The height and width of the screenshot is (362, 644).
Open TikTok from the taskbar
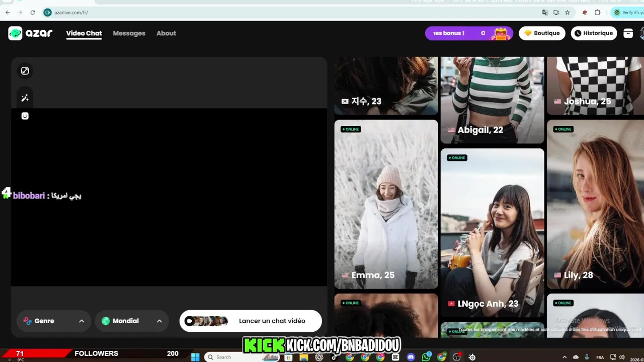(334, 357)
